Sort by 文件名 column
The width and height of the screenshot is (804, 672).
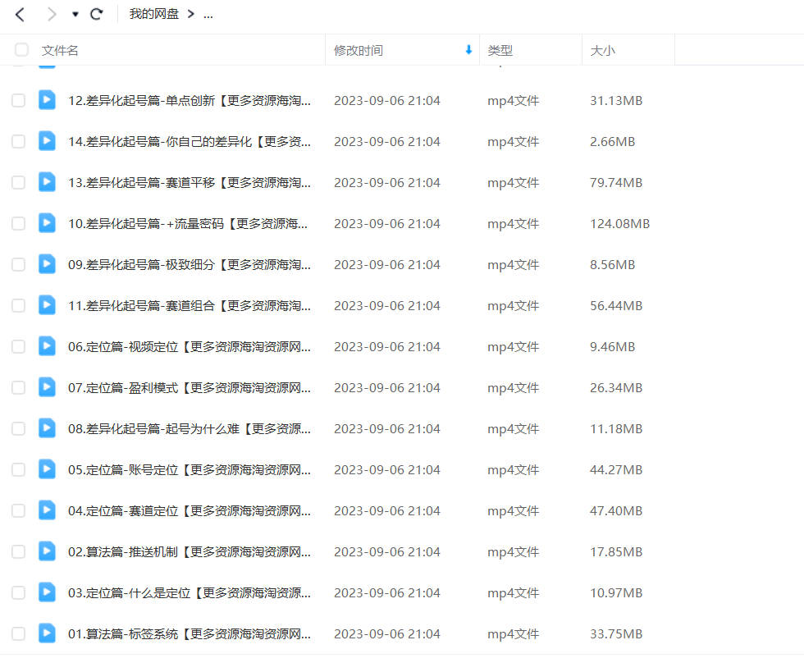[60, 50]
